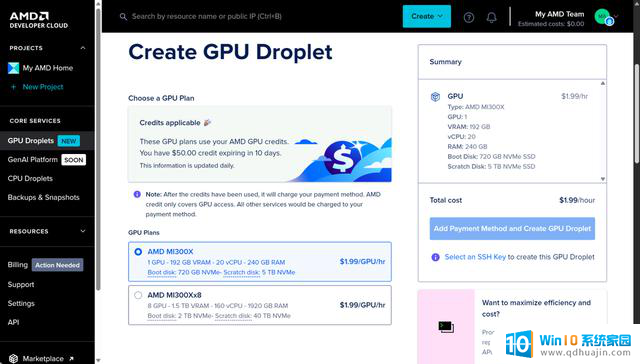This screenshot has height=364, width=640.
Task: Click the terminal icon in the efficiency card
Action: (x=446, y=326)
